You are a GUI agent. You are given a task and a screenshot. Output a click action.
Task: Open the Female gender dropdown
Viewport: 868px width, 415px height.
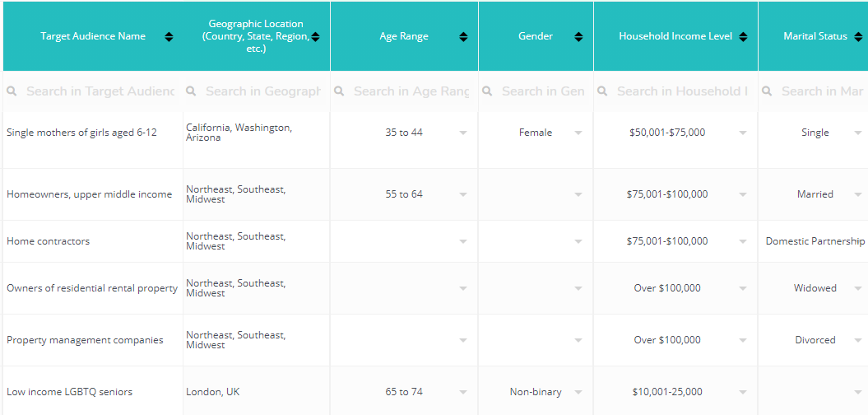[578, 133]
